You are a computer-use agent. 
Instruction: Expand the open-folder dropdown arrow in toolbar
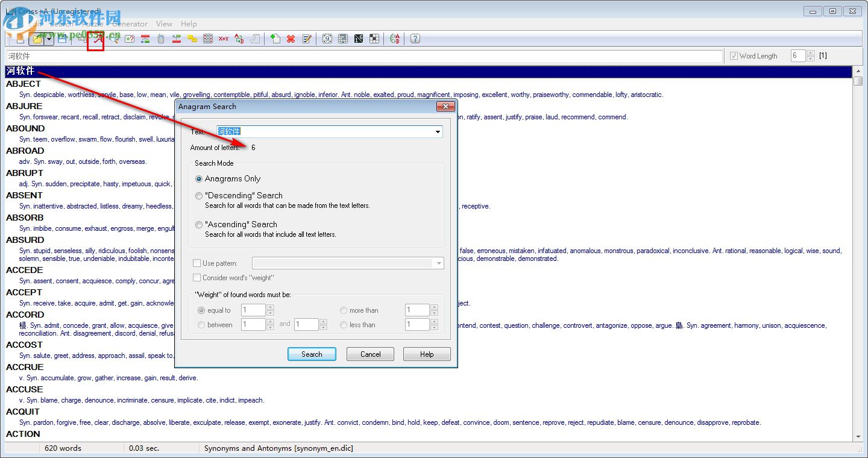(x=49, y=39)
